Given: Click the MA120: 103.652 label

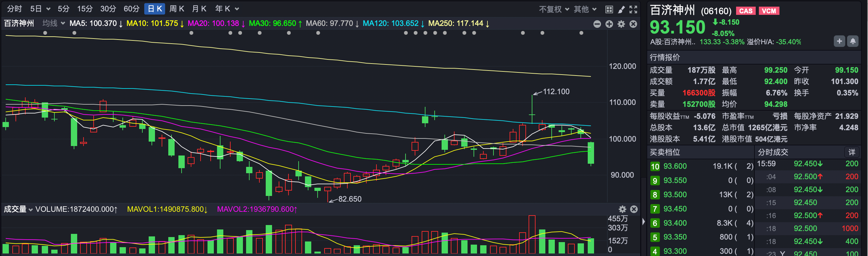Looking at the screenshot, I should (x=394, y=23).
